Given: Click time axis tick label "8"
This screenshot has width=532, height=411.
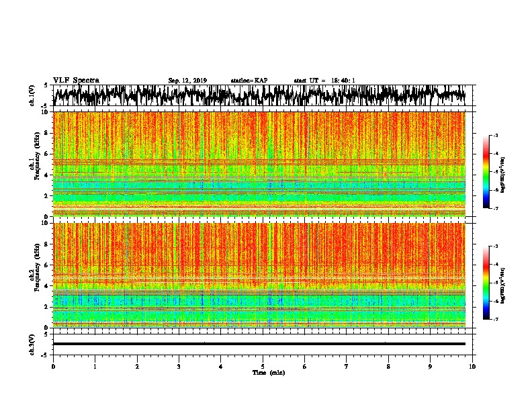Looking at the screenshot, I should 388,367.
